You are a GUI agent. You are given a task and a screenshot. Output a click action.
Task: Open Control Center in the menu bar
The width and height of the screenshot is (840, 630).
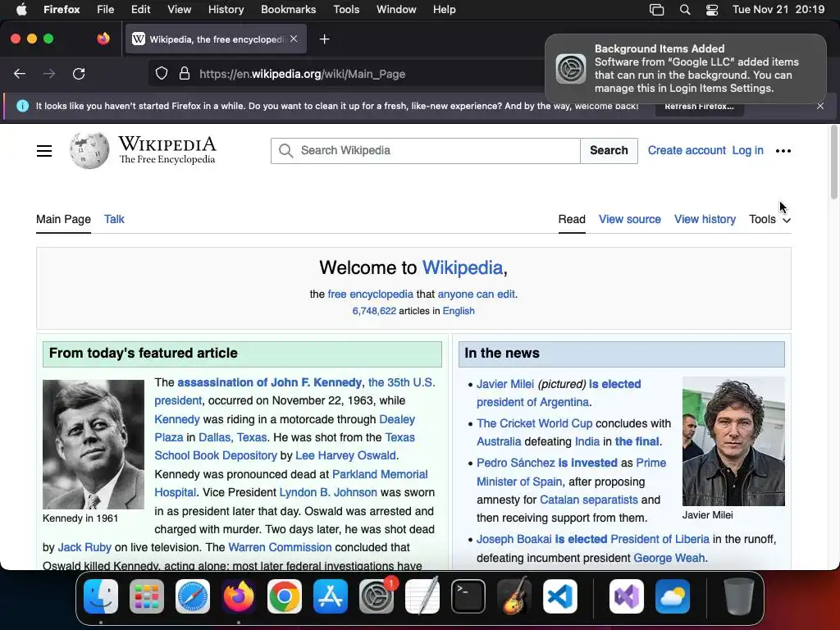tap(712, 10)
